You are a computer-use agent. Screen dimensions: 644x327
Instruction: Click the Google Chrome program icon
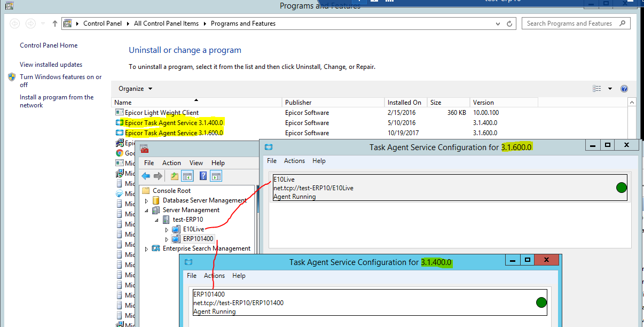[120, 153]
